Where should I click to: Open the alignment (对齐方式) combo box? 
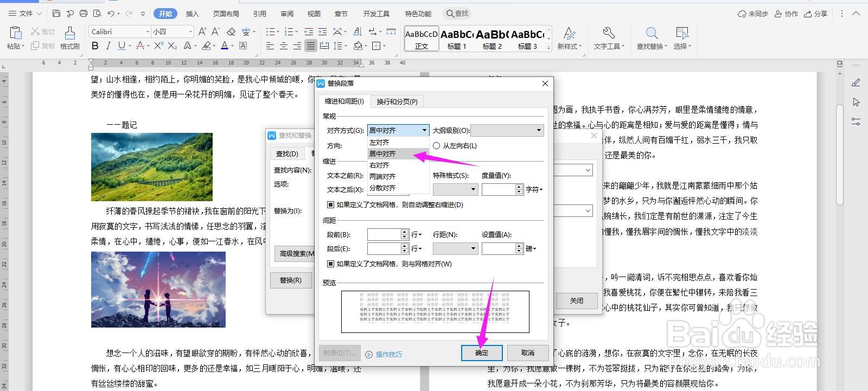(398, 130)
